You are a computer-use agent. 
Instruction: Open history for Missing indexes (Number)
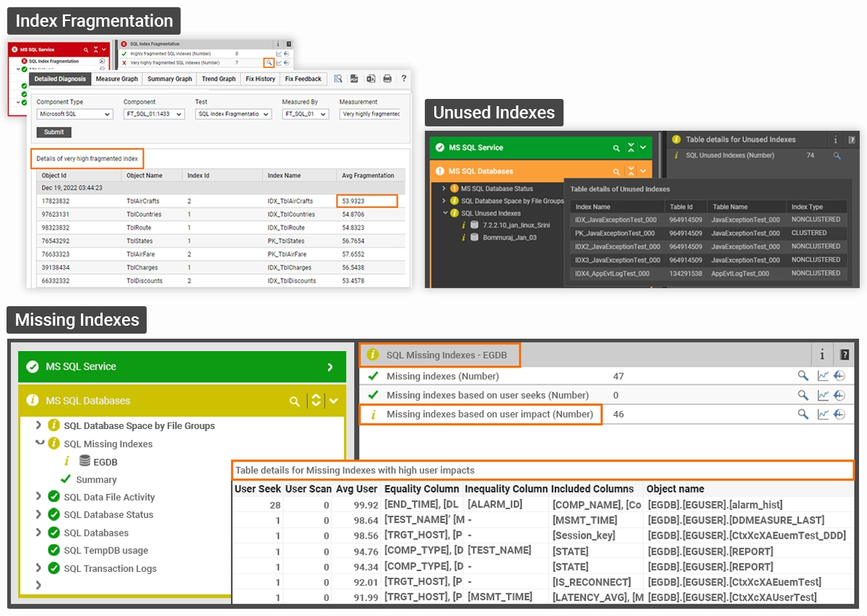839,376
